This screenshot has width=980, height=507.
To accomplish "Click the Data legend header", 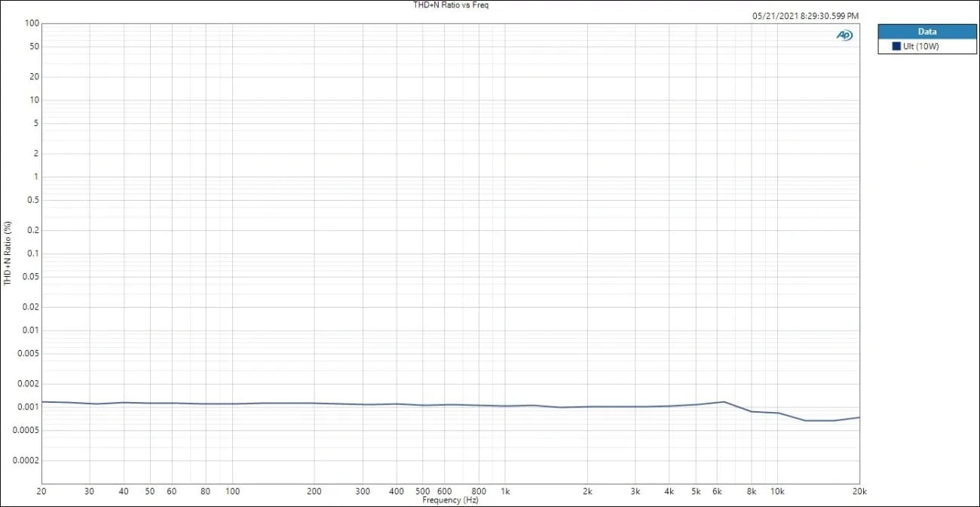I will point(926,32).
